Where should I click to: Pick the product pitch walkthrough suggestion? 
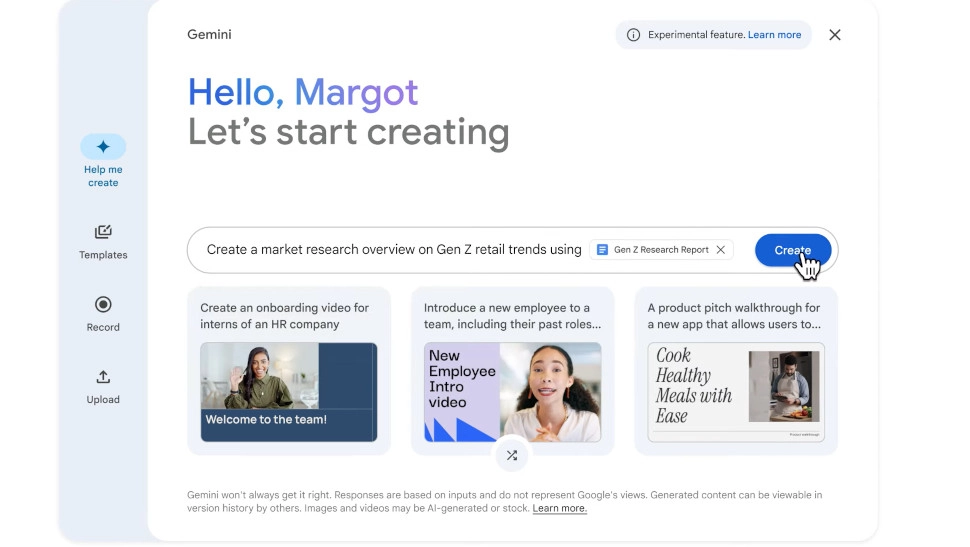[736, 371]
